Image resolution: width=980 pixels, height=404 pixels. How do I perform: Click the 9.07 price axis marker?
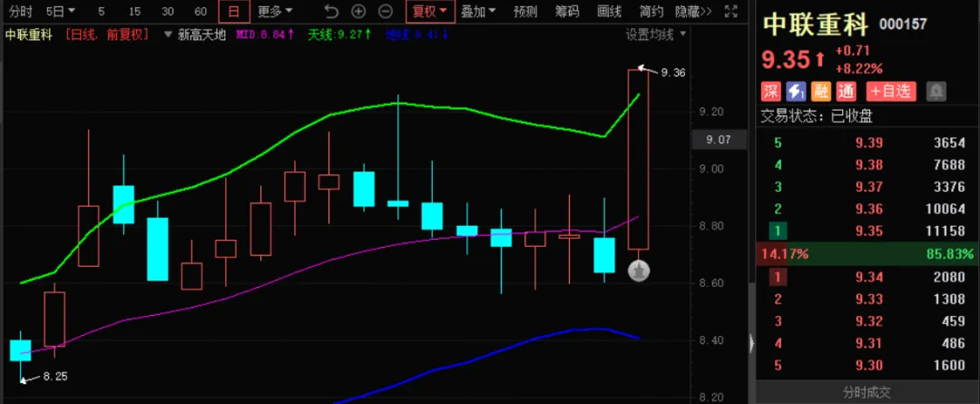[718, 140]
